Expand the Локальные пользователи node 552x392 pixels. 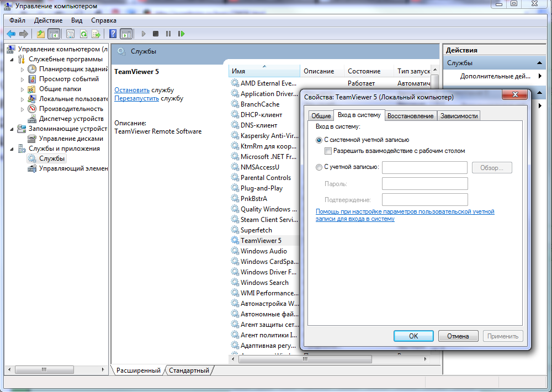(x=22, y=99)
